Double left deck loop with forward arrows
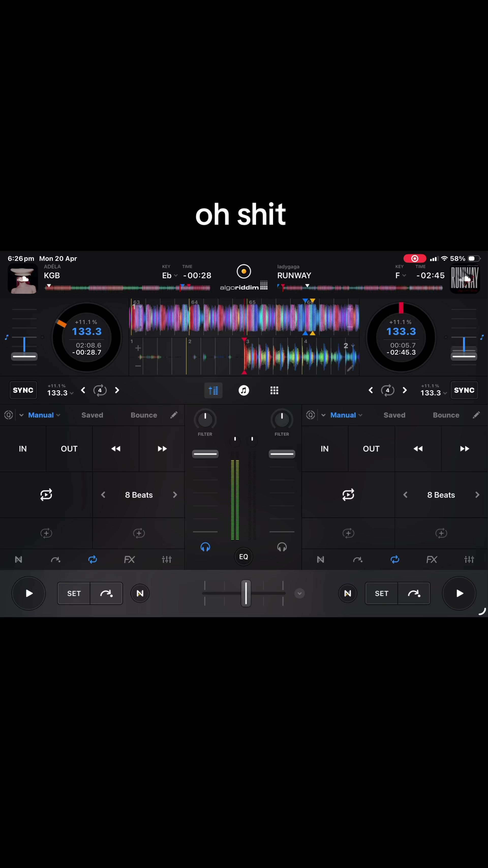 pyautogui.click(x=162, y=449)
